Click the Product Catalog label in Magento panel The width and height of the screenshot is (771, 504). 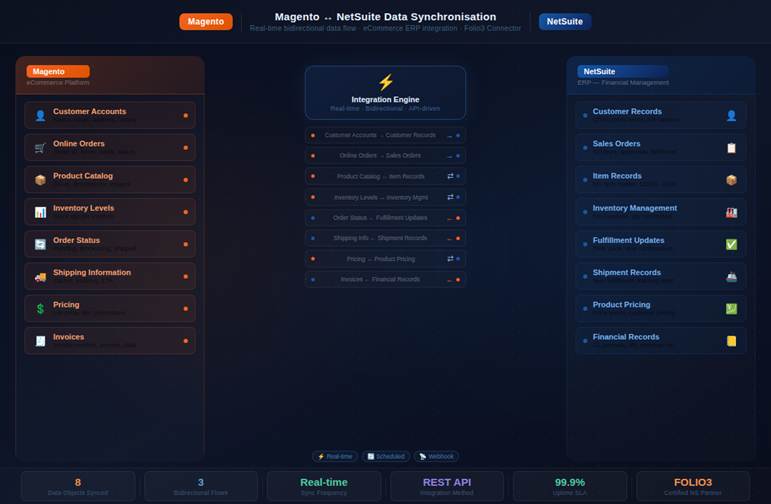click(83, 176)
